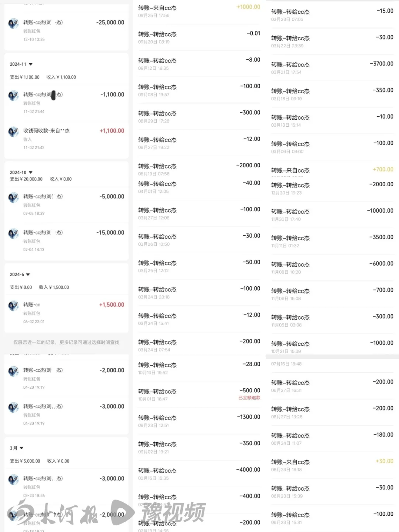Viewport: 399px width, 532px height.
Task: Open the +1000.00 转账-来自cc杰 record
Action: [199, 11]
